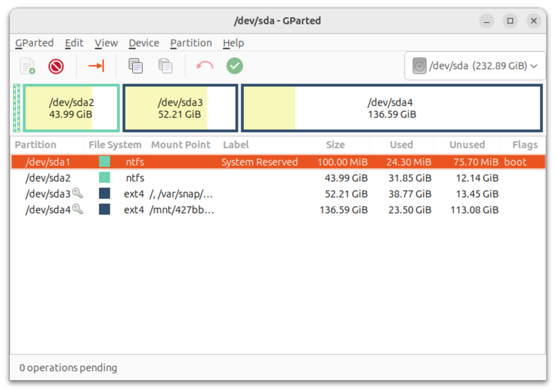Image resolution: width=556 pixels, height=392 pixels.
Task: Open the /dev/sda device selector dropdown
Action: click(x=475, y=66)
